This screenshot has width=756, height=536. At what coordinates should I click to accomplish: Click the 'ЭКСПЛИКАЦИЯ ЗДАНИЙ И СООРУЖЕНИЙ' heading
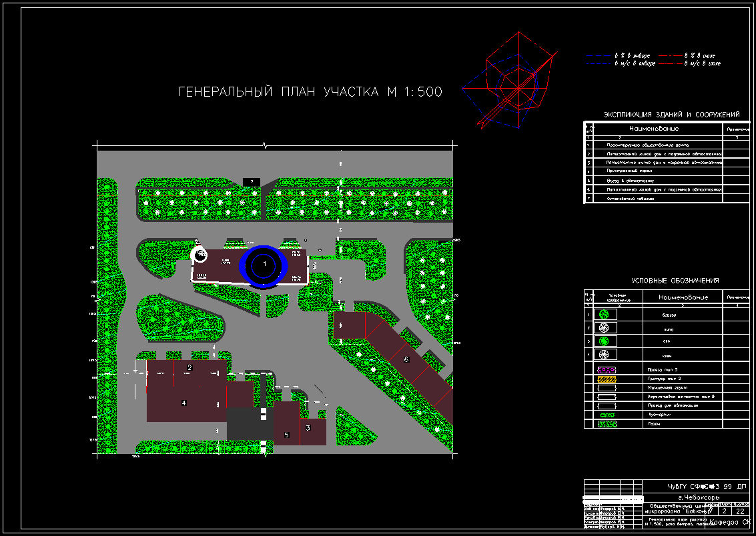pos(671,115)
